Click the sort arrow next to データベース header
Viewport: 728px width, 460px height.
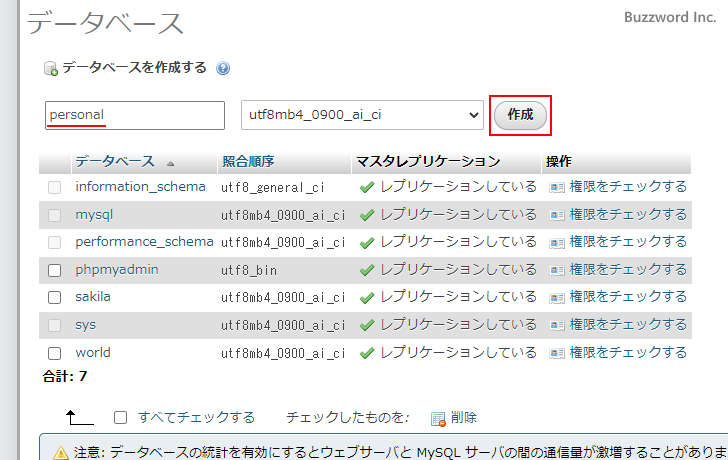[170, 163]
